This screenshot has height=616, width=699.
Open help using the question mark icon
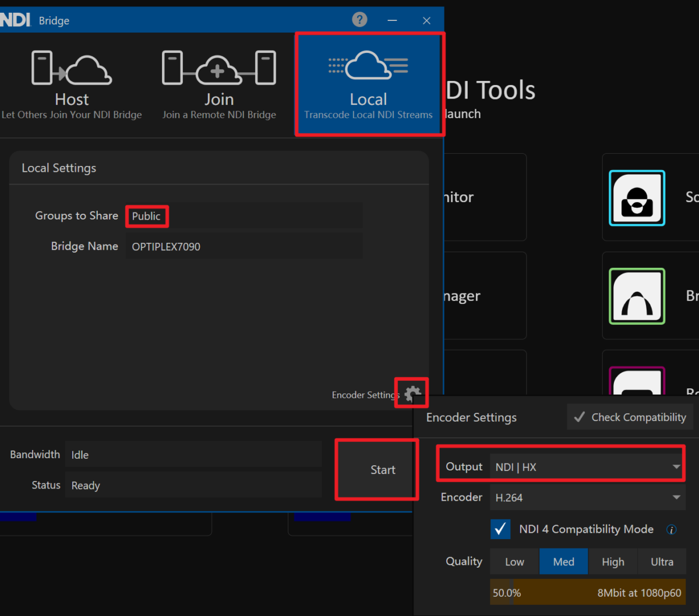coord(359,19)
